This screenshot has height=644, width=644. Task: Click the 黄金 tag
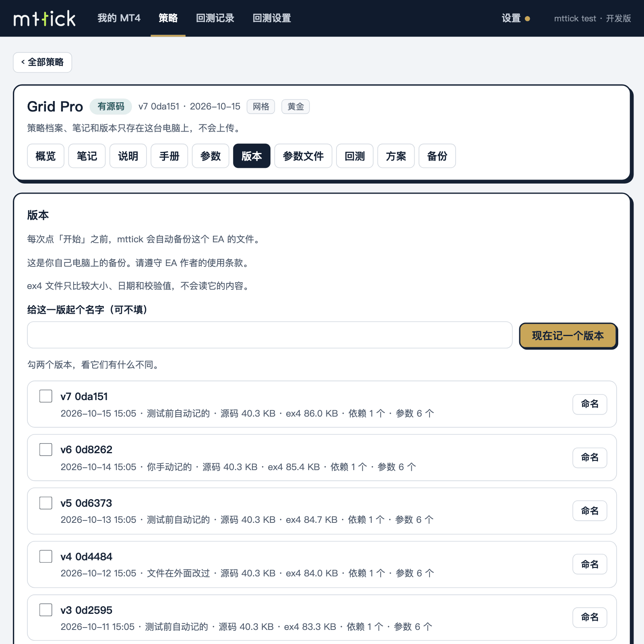[295, 107]
